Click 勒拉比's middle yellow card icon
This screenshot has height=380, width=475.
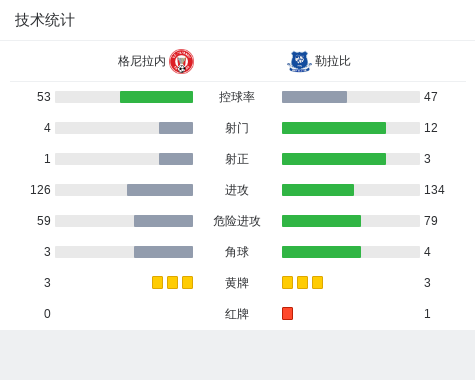[302, 282]
